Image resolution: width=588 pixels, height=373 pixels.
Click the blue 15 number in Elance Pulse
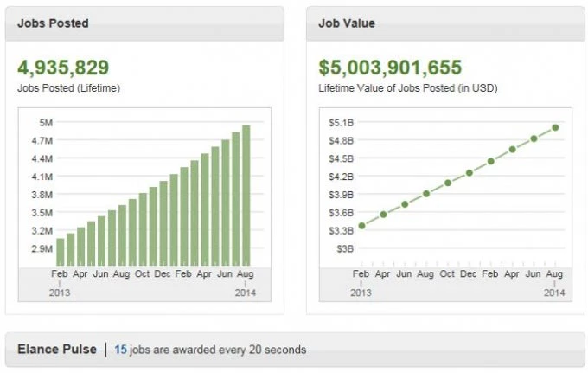(x=120, y=350)
